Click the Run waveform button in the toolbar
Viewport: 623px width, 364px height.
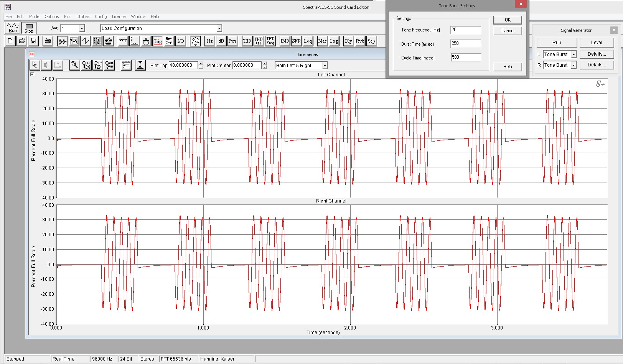pyautogui.click(x=13, y=28)
